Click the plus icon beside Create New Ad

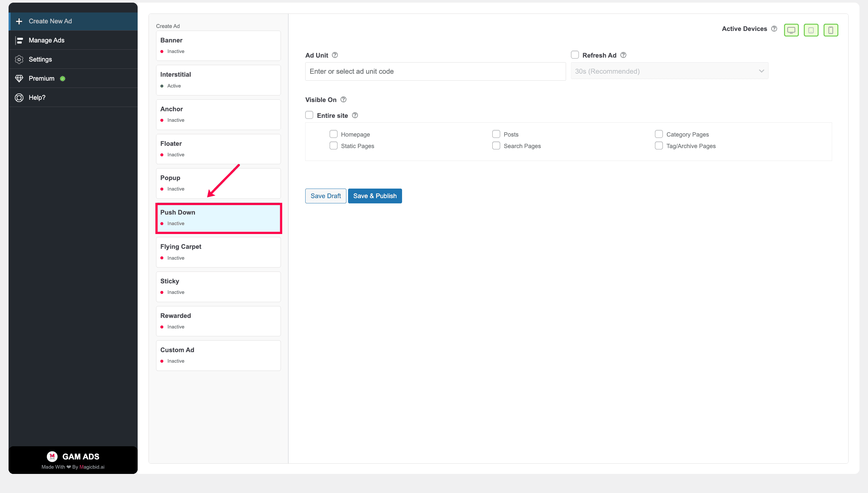pyautogui.click(x=19, y=21)
